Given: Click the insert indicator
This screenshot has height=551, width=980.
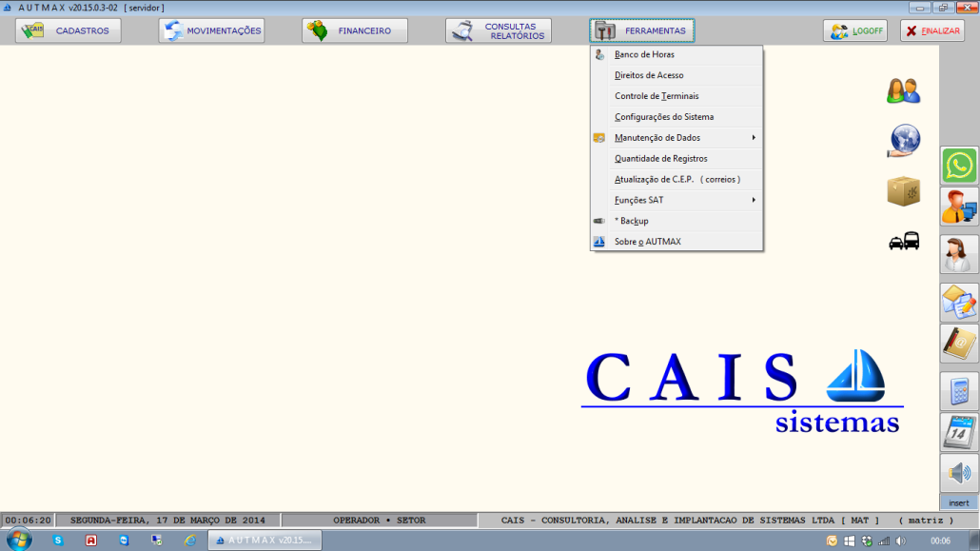Looking at the screenshot, I should click(959, 502).
